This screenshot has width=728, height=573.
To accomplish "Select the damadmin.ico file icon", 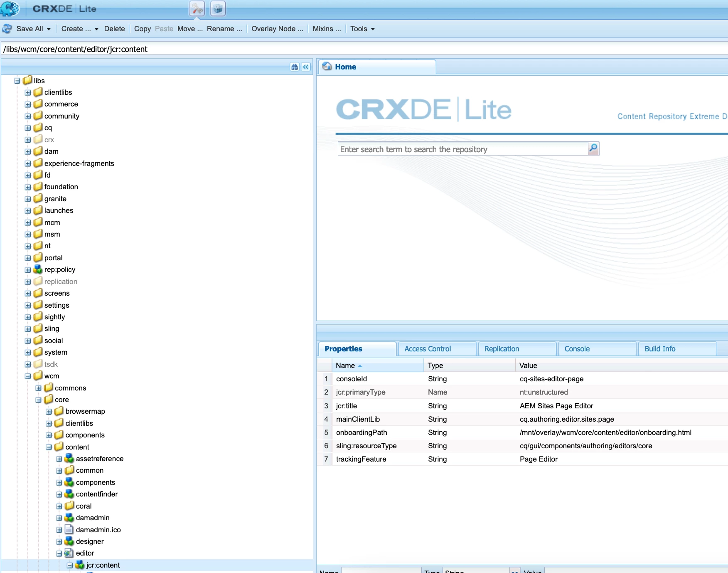I will coord(69,529).
